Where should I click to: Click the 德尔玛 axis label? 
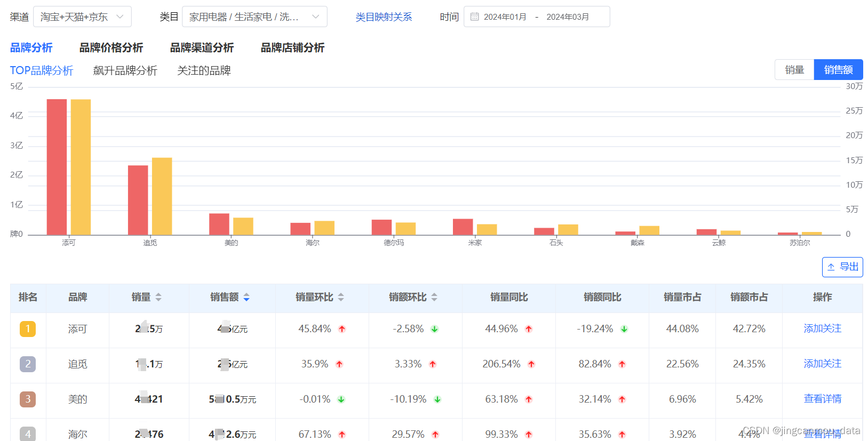(x=394, y=243)
